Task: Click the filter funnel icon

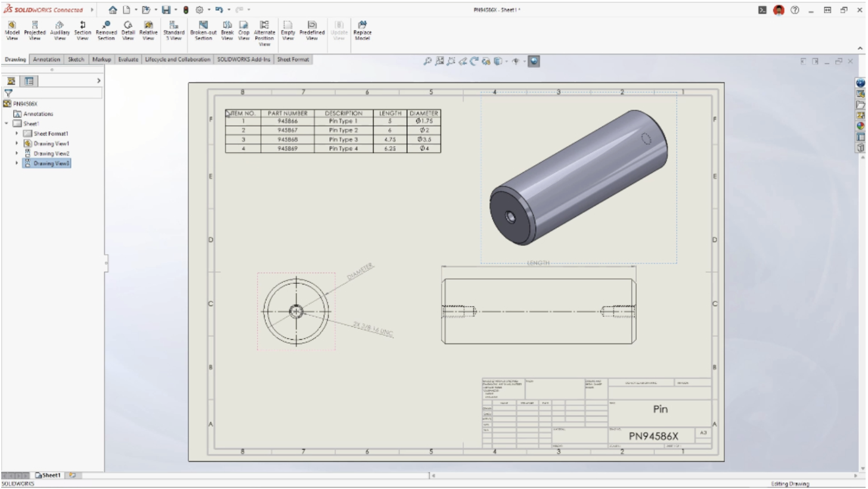Action: (x=8, y=93)
